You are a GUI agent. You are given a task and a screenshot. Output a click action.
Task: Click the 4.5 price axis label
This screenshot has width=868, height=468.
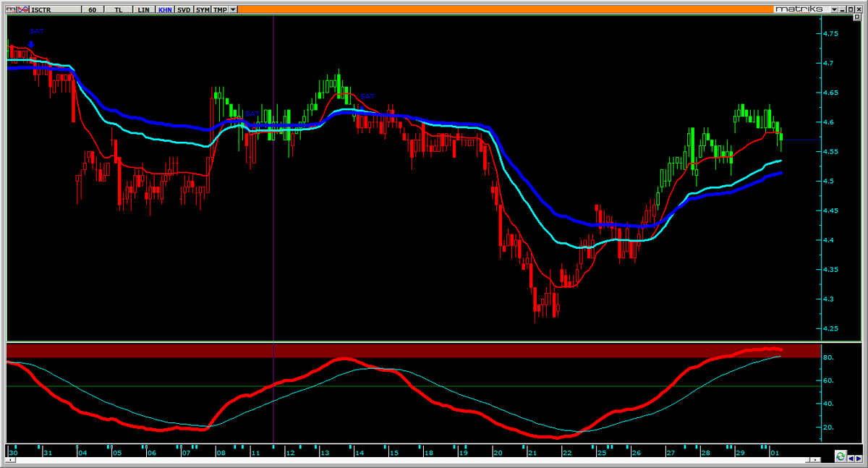point(829,181)
